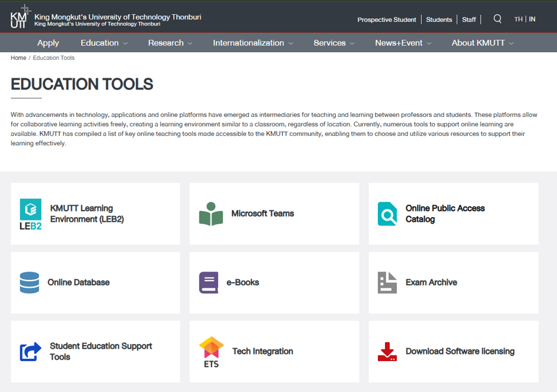
Task: Open the Students link
Action: coord(439,20)
